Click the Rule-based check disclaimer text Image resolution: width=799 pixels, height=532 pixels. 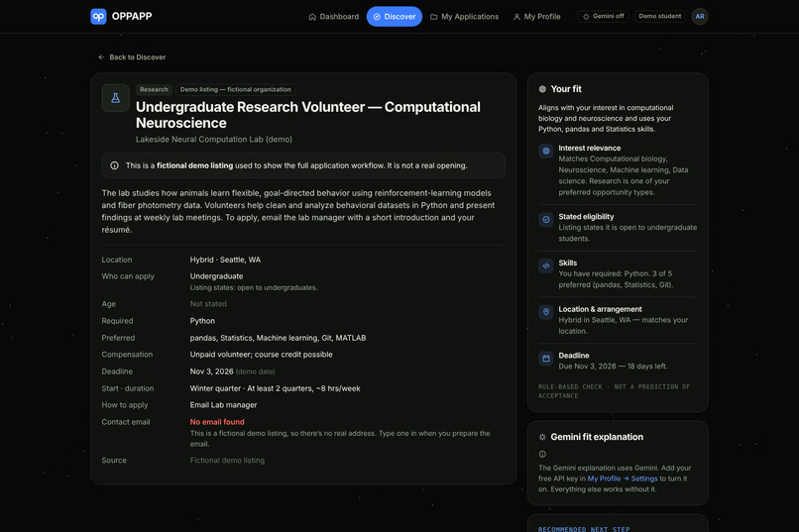click(614, 391)
